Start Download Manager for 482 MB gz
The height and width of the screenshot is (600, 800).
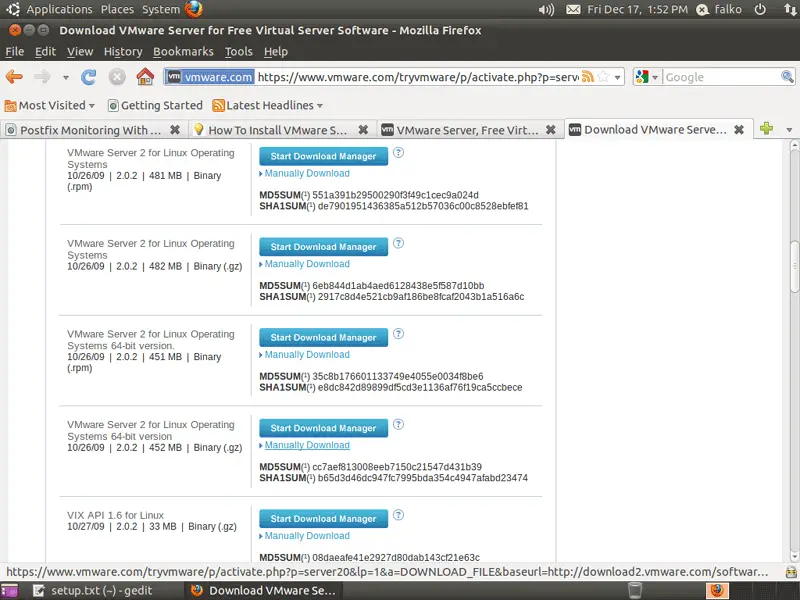click(323, 247)
